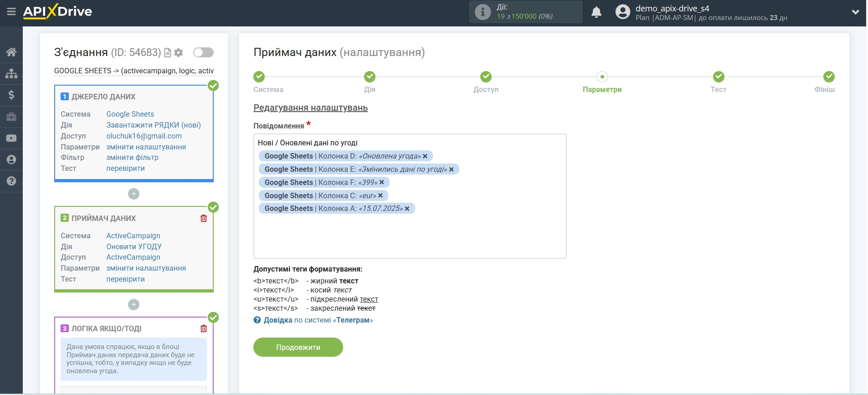
Task: Go to the Параметри step
Action: (602, 77)
